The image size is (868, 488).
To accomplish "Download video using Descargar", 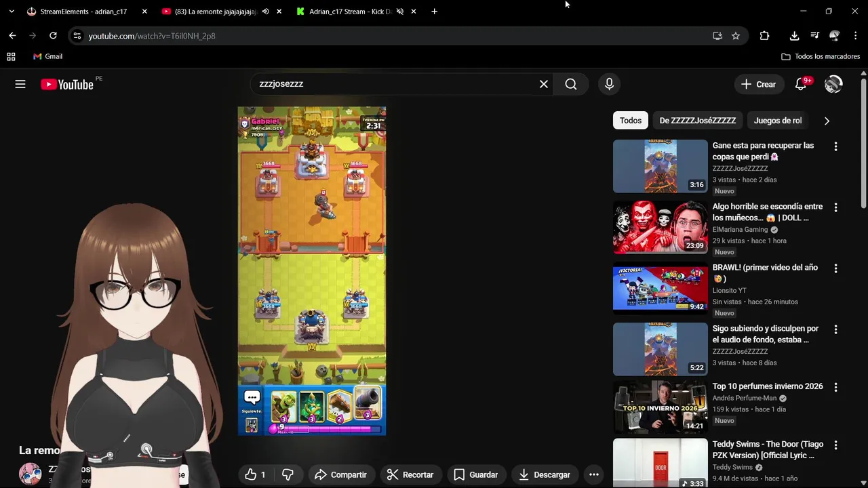I will point(544,474).
